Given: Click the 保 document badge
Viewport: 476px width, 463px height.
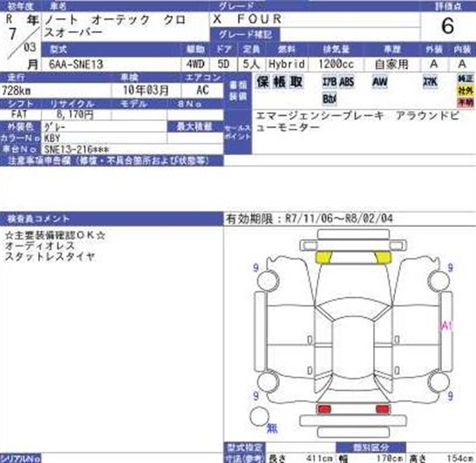Looking at the screenshot, I should [262, 82].
